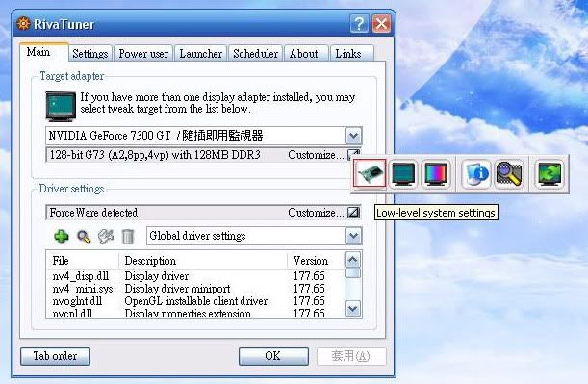Expand the Global driver settings dropdown
Image resolution: width=588 pixels, height=384 pixels.
(353, 236)
